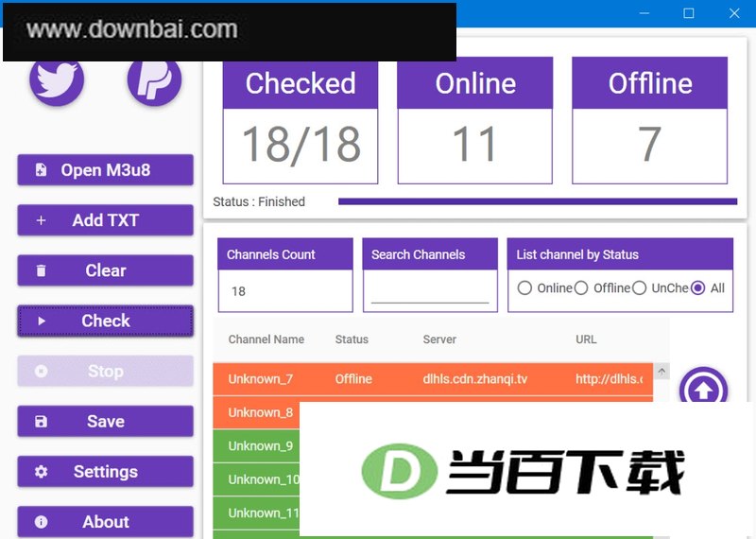Save results with the Save button
756x539 pixels.
point(105,421)
